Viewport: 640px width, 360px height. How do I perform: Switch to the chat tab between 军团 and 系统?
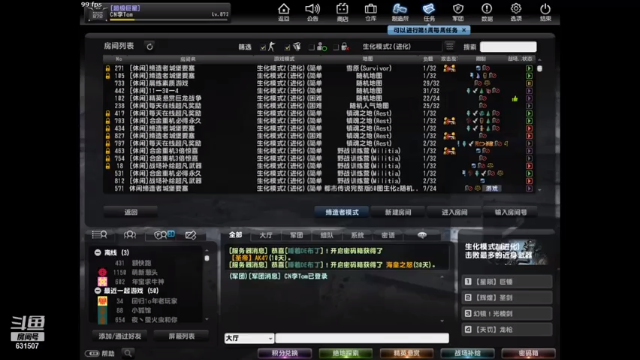tap(327, 235)
